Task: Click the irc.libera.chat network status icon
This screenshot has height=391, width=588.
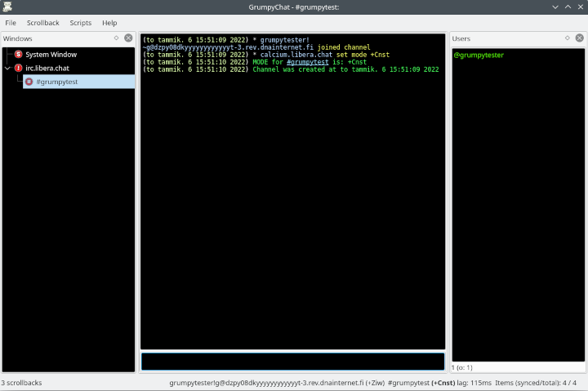Action: [x=18, y=69]
